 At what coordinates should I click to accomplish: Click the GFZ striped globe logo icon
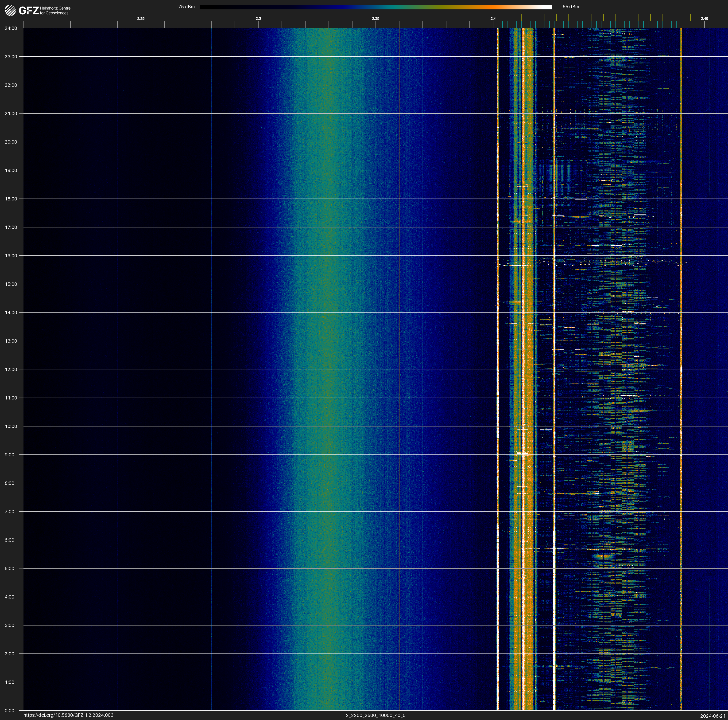click(x=10, y=10)
